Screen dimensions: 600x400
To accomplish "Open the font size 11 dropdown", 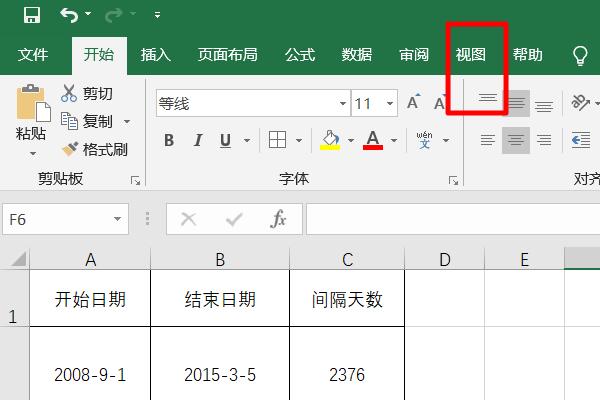I will 390,103.
